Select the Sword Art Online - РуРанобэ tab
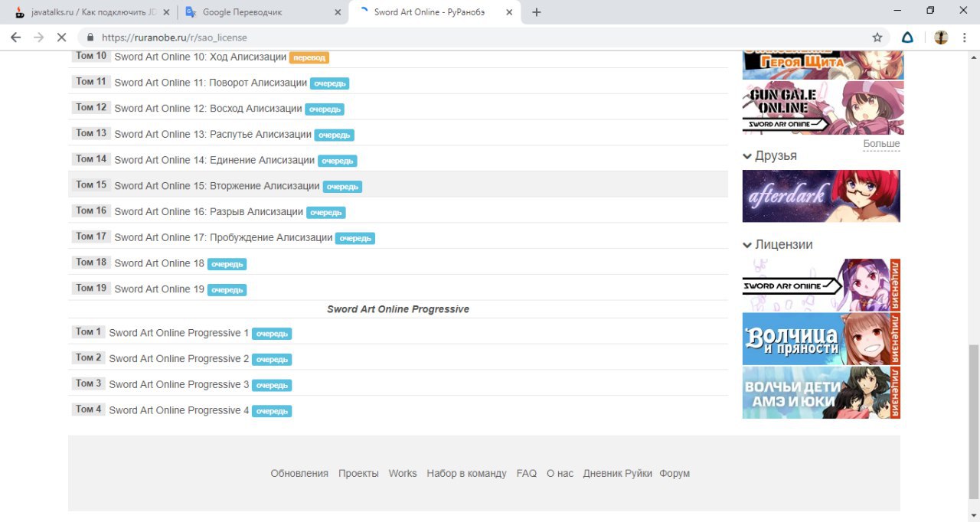Viewport: 980px width, 522px height. point(434,12)
